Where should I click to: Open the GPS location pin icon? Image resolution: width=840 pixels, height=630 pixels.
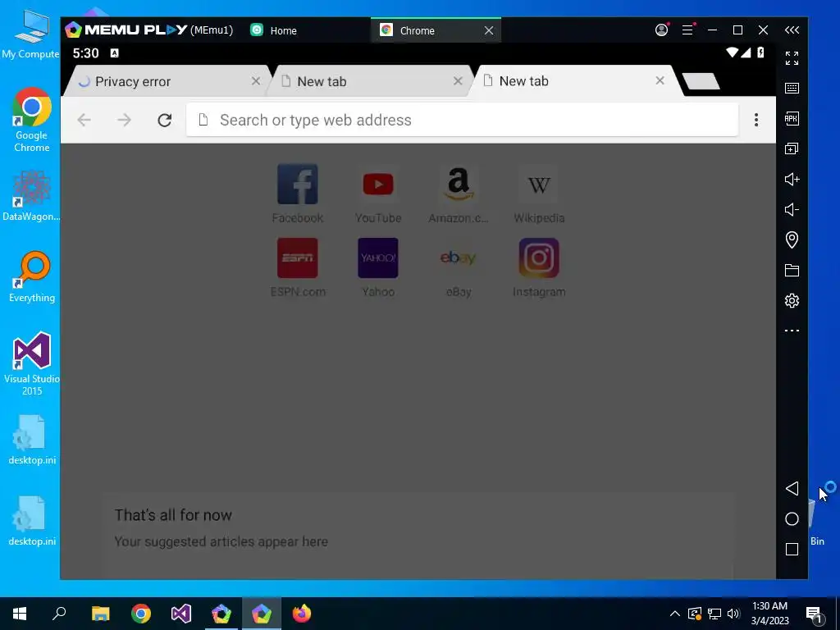(792, 240)
